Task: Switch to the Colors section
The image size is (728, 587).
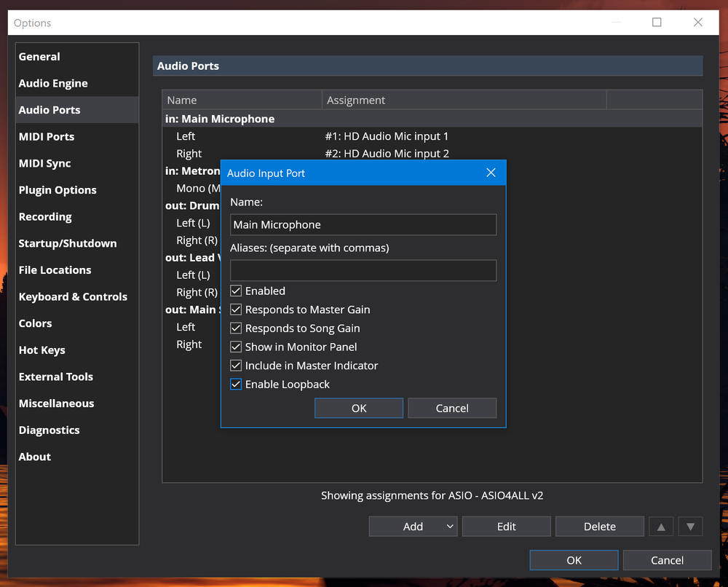Action: 33,323
